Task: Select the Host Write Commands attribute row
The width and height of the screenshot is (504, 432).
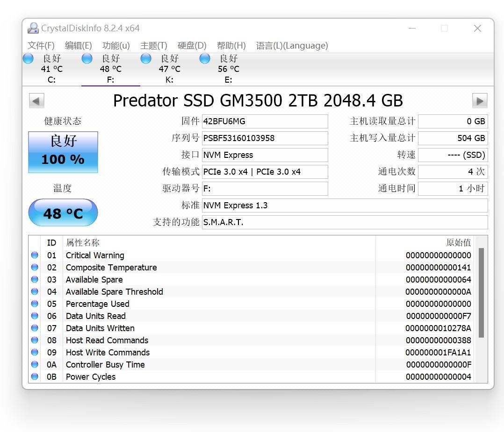Action: [x=251, y=352]
